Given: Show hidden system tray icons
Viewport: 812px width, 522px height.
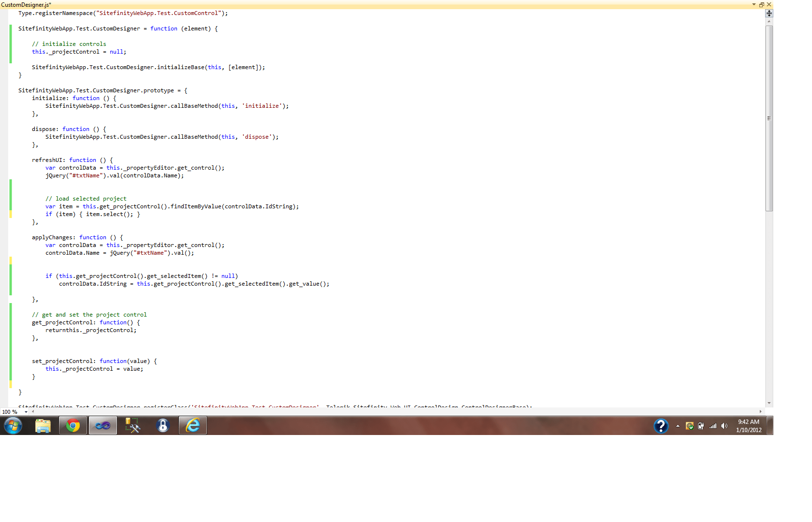Looking at the screenshot, I should pyautogui.click(x=678, y=426).
